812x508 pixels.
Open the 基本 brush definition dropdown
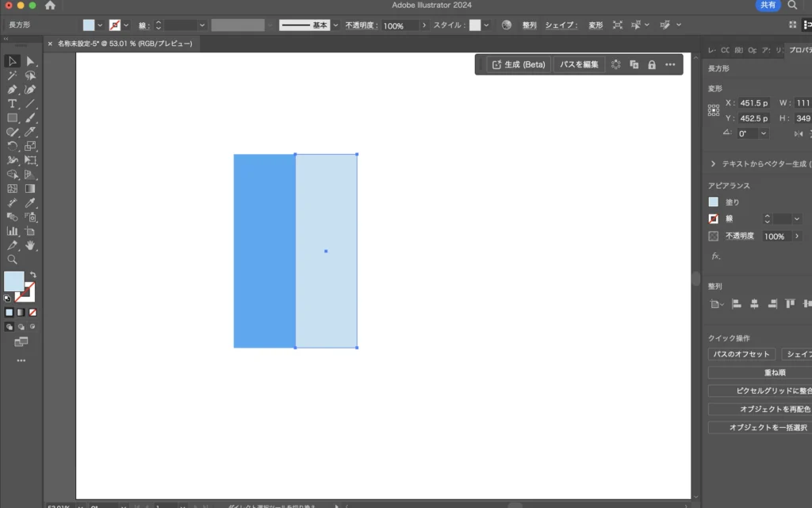click(x=335, y=25)
